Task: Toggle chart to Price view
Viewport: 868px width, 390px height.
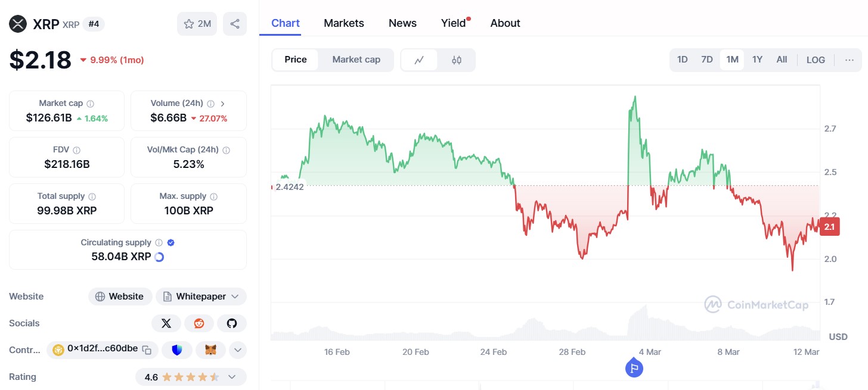Action: click(x=296, y=60)
